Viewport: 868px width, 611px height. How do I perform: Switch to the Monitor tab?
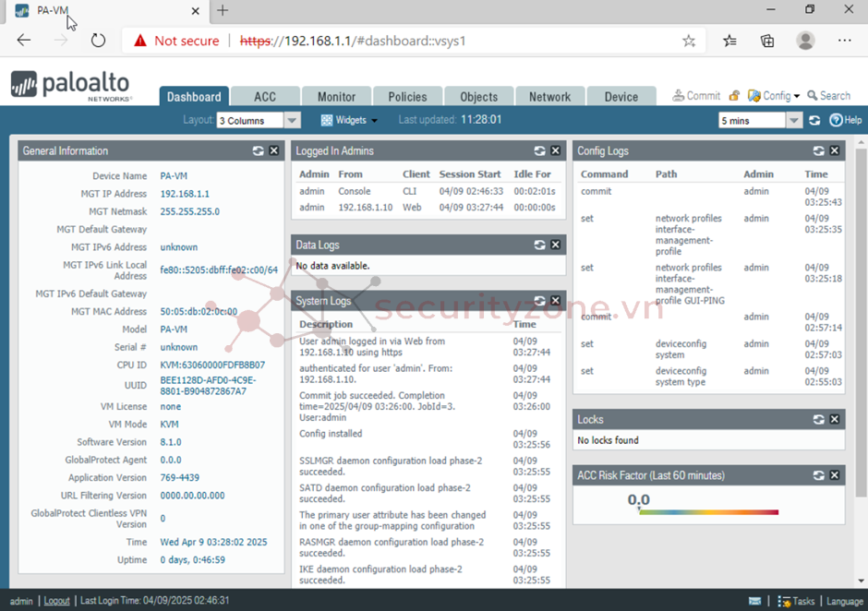pyautogui.click(x=336, y=96)
